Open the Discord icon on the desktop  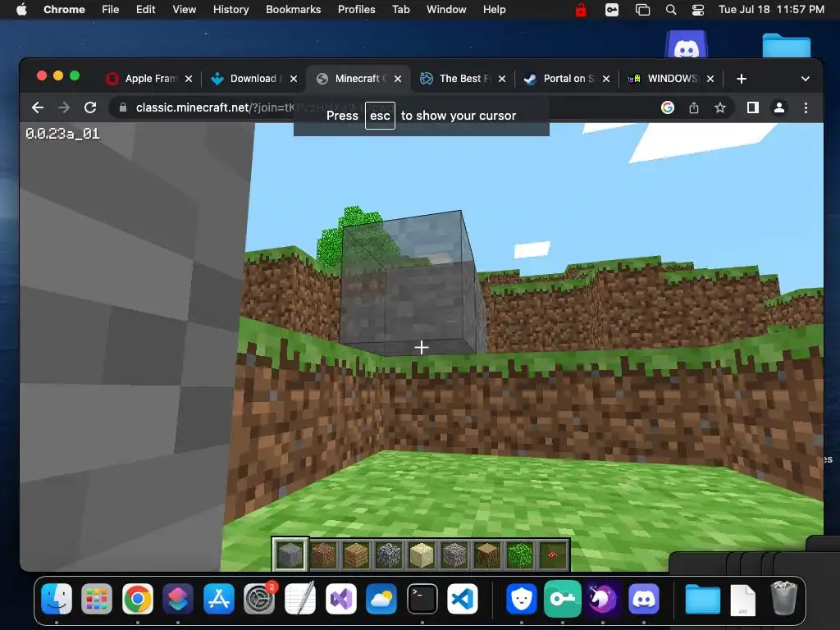pos(687,44)
